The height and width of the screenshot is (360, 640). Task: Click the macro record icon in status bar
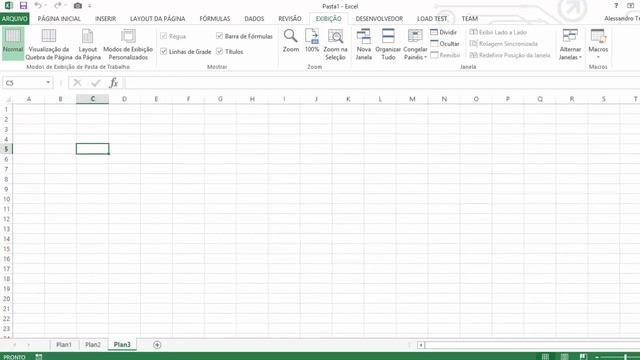(x=39, y=357)
